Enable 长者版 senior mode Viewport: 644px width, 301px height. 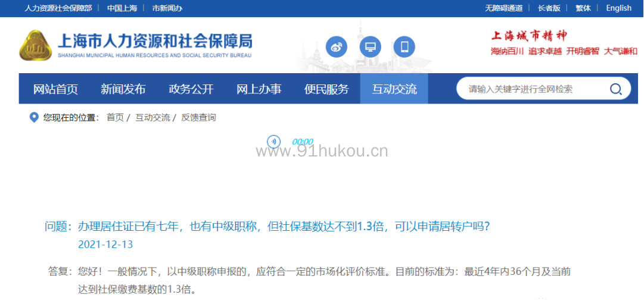click(549, 8)
